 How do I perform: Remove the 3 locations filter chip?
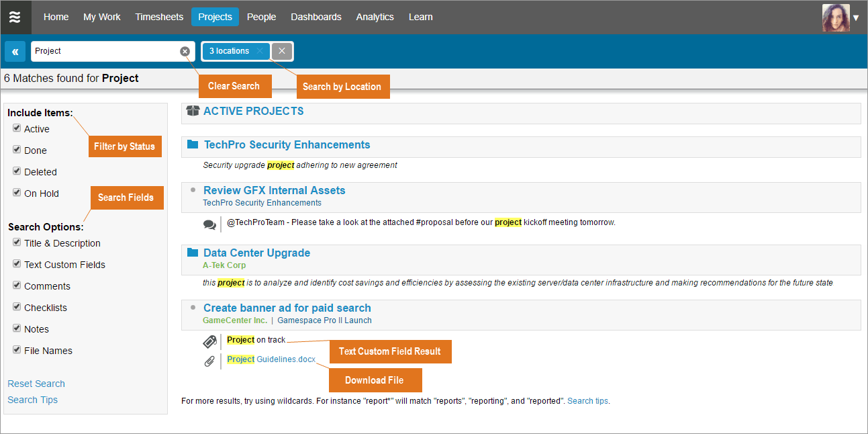pyautogui.click(x=260, y=51)
